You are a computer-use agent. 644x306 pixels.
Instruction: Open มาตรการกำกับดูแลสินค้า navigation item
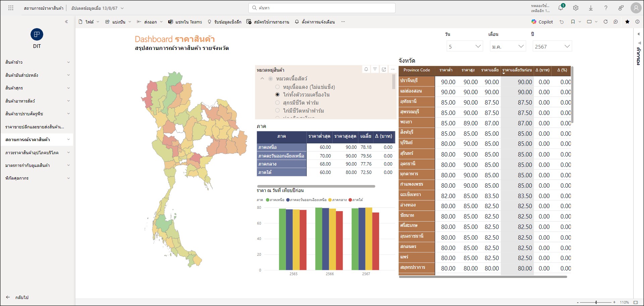tap(37, 165)
